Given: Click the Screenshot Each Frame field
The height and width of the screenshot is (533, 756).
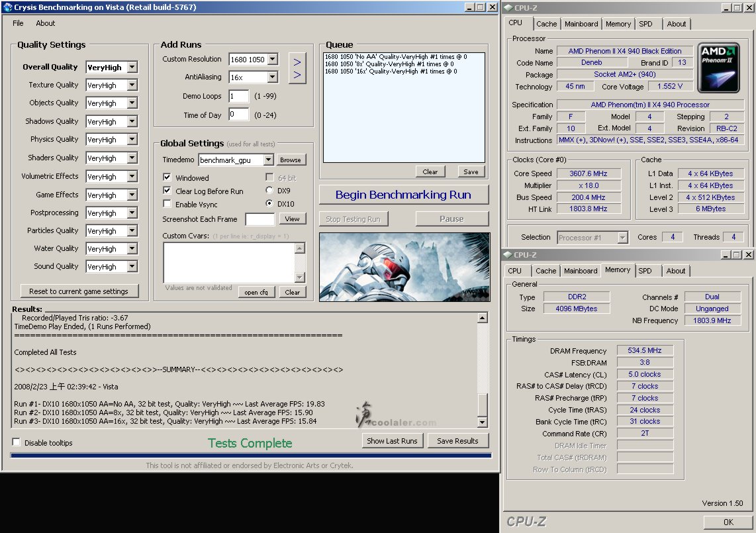Looking at the screenshot, I should [260, 219].
